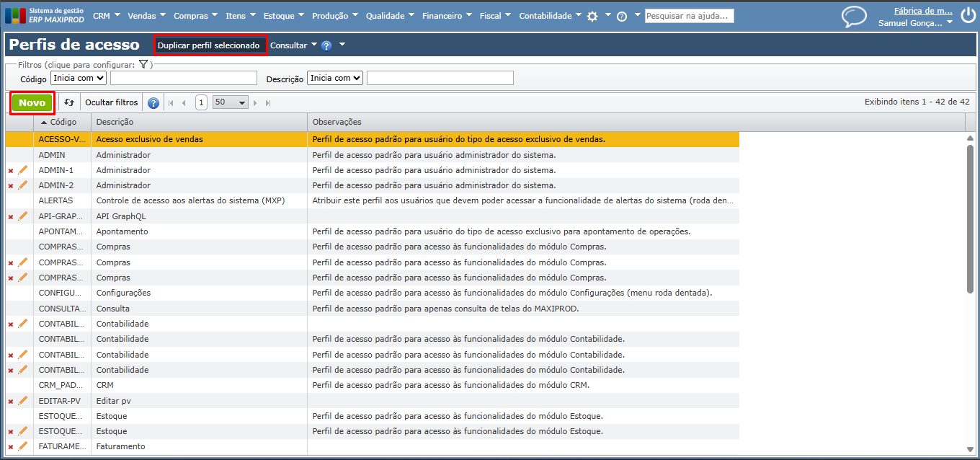Open the settings gear menu
The height and width of the screenshot is (460, 980).
[x=592, y=16]
